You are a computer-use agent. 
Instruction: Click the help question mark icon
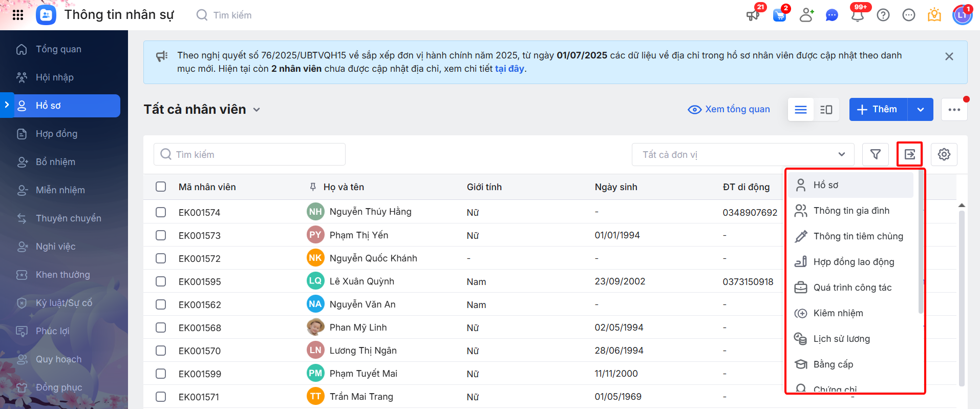(883, 15)
